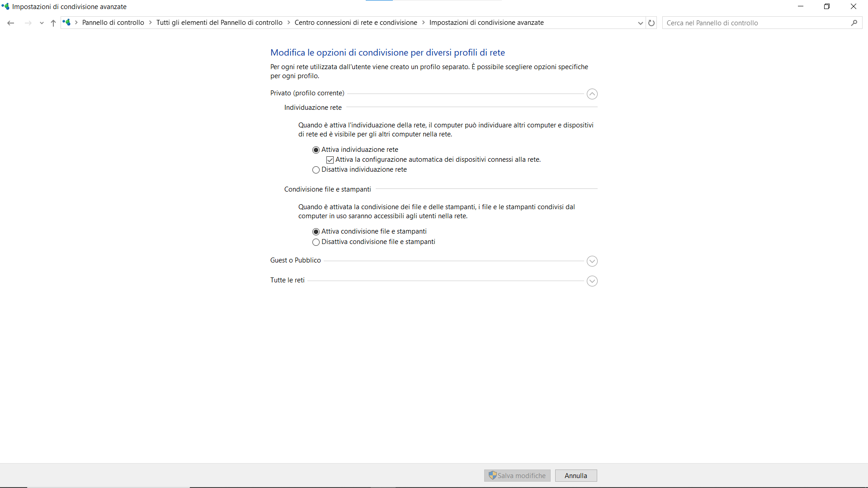Viewport: 868px width, 488px height.
Task: Toggle Attiva la configurazione automatica dei dispositivi
Action: coord(434,160)
